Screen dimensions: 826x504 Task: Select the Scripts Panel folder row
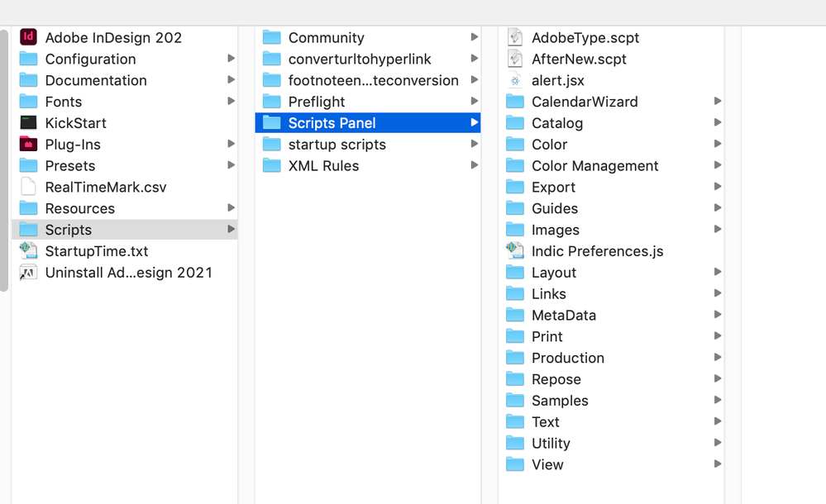[x=368, y=123]
